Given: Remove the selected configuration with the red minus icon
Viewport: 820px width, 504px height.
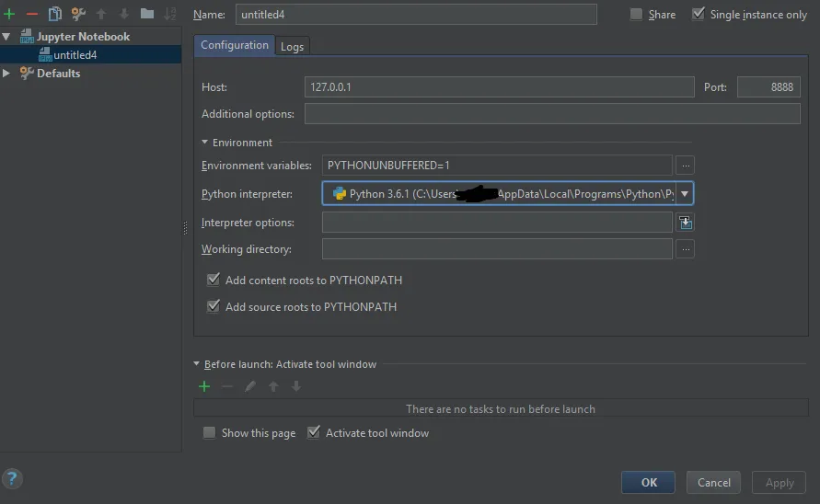Looking at the screenshot, I should click(32, 14).
